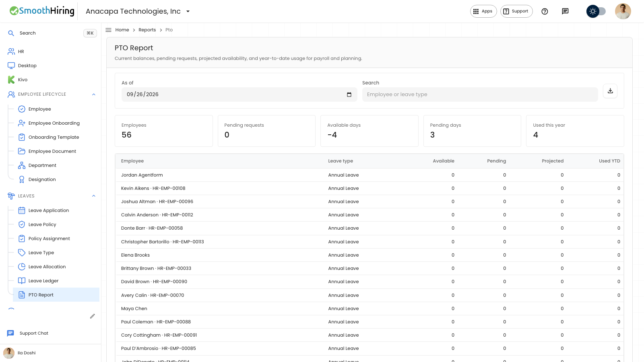The image size is (644, 362).
Task: Select the Kevin Aikens row
Action: coord(369,188)
